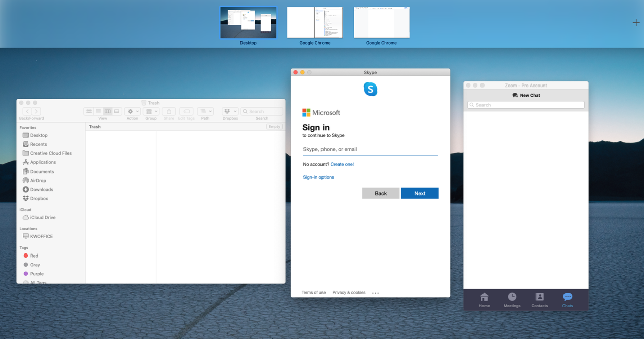
Task: Click the Skype logo icon
Action: coord(370,89)
